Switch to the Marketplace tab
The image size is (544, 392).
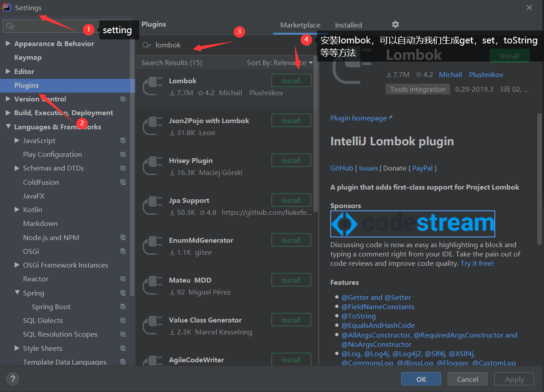click(x=300, y=25)
